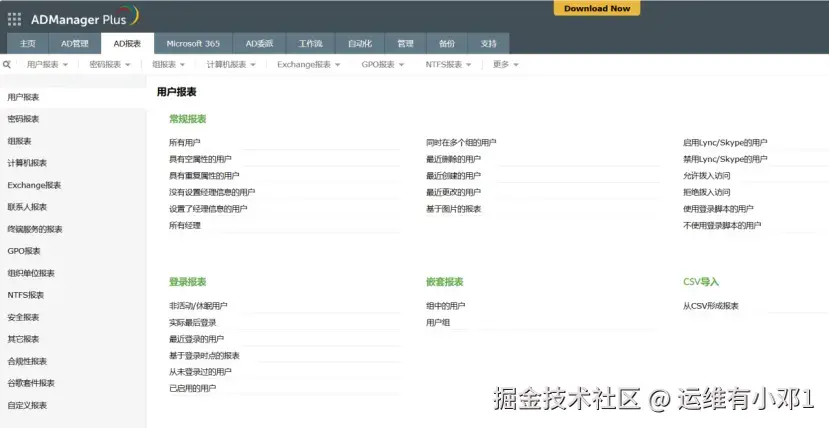Expand the 更多 dropdown
830x428 pixels.
click(506, 65)
